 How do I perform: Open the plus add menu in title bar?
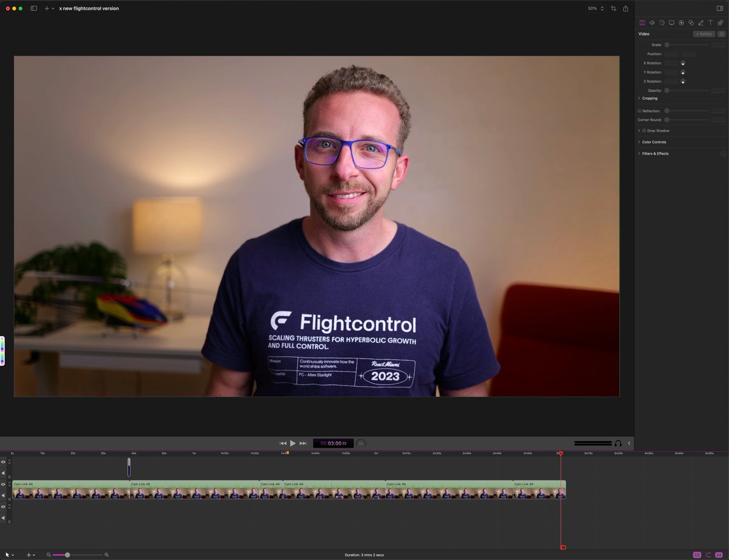pos(49,9)
